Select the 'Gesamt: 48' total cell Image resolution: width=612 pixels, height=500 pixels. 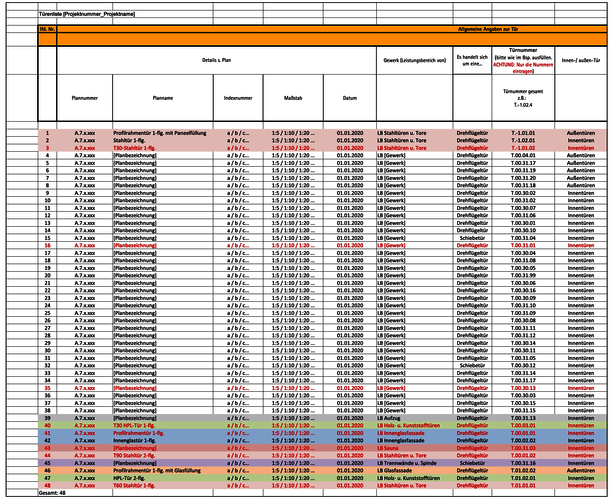(x=52, y=493)
